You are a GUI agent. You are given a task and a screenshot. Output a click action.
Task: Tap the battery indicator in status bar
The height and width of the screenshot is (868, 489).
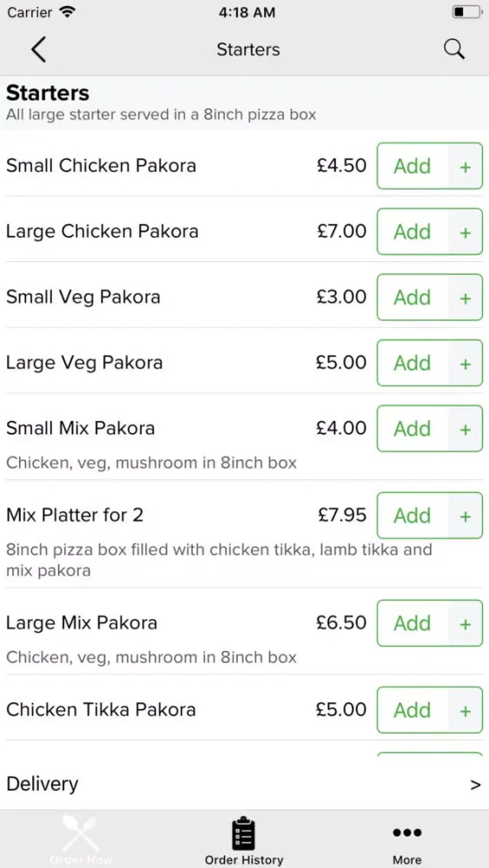[466, 11]
